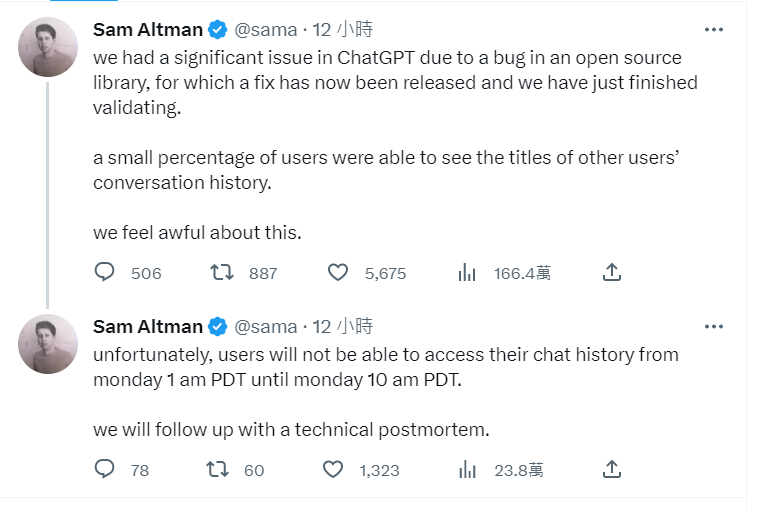
Task: Click @sama handle in the first tweet
Action: point(266,30)
